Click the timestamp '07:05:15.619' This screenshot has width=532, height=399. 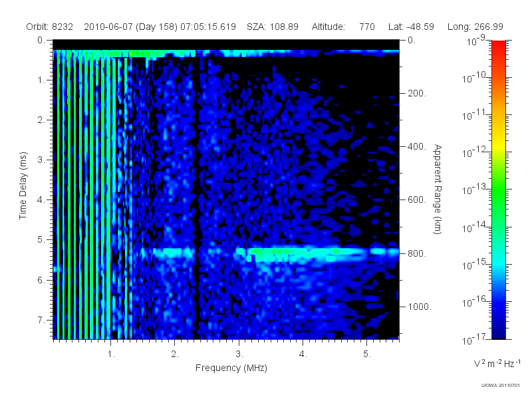point(208,27)
